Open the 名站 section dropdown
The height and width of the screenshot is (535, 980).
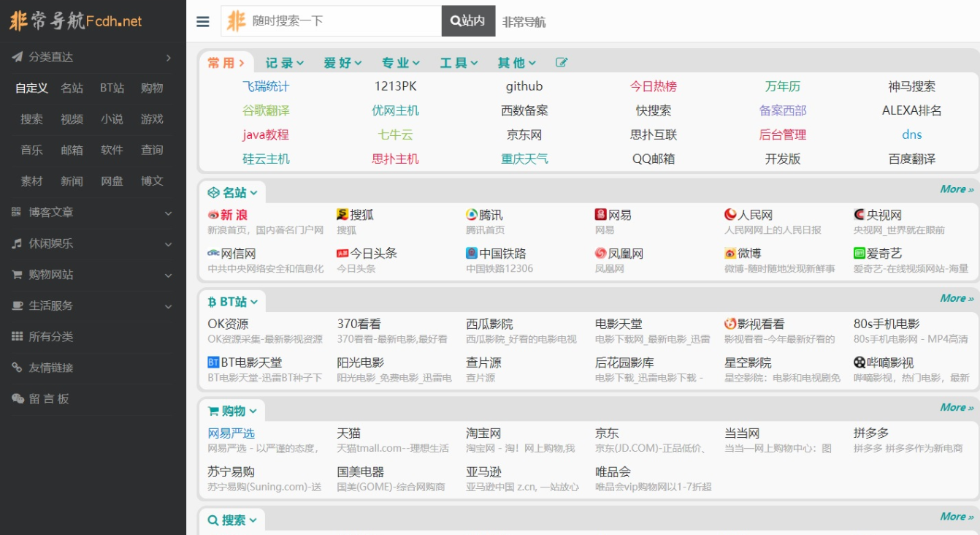coord(233,192)
